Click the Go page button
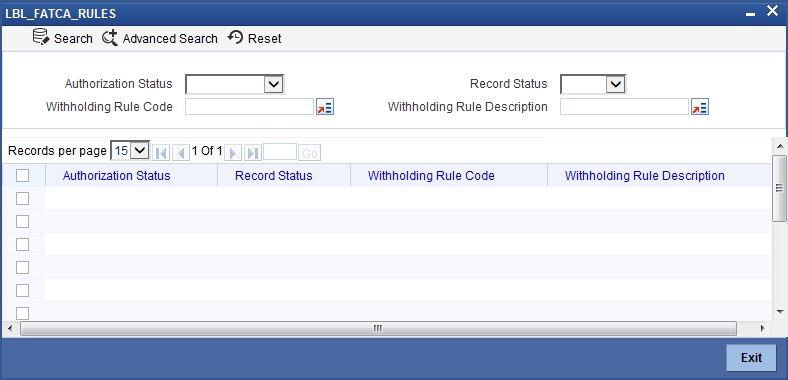The width and height of the screenshot is (788, 380). click(310, 153)
